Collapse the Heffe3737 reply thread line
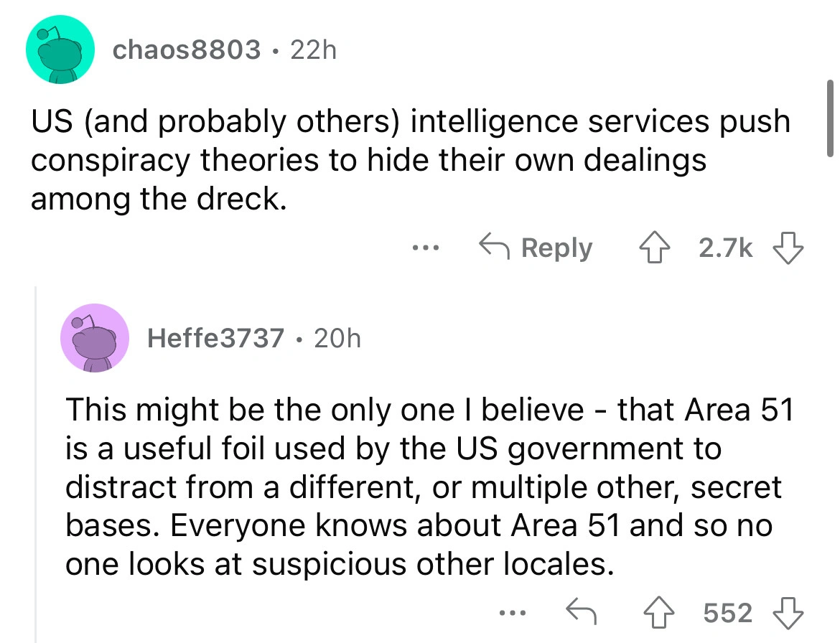This screenshot has width=840, height=643. (x=34, y=466)
